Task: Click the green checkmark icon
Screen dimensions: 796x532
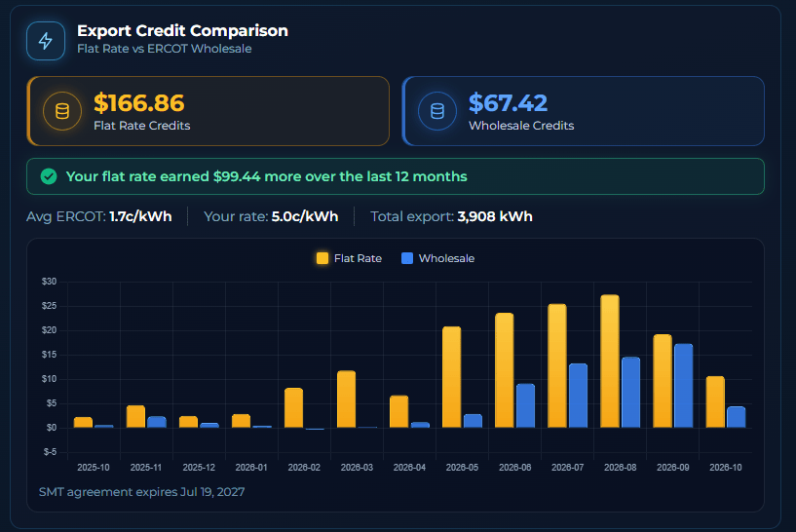Action: click(49, 176)
